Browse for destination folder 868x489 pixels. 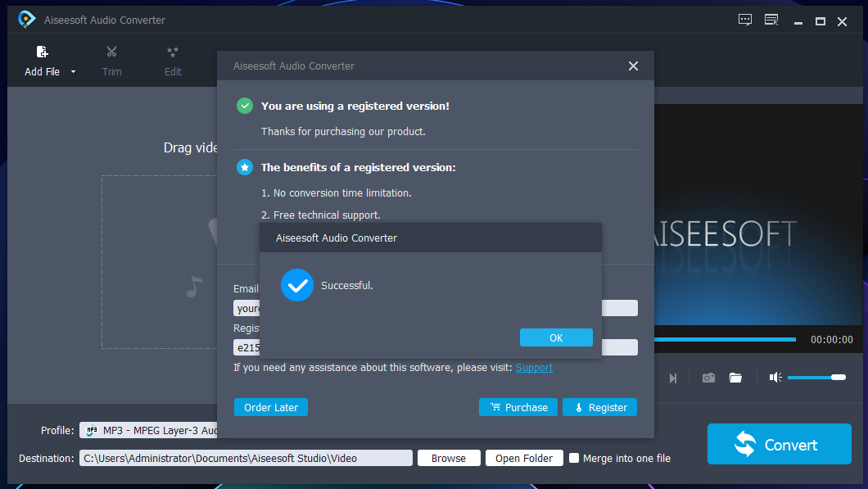[x=449, y=458]
